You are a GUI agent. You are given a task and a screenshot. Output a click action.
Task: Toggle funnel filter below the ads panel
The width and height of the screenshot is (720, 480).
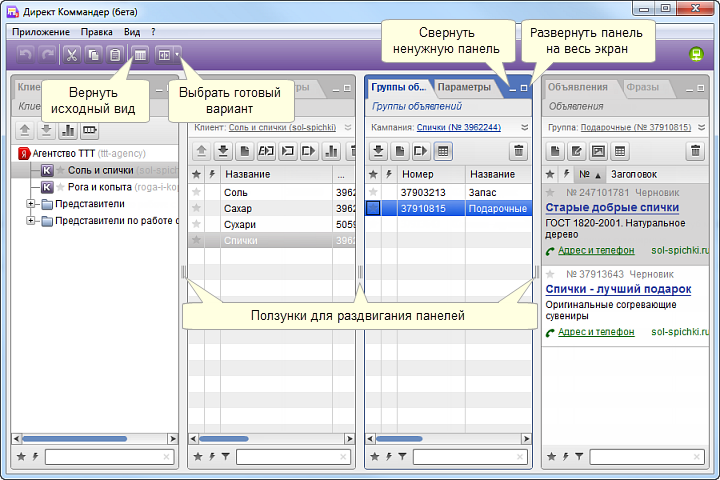pos(579,457)
